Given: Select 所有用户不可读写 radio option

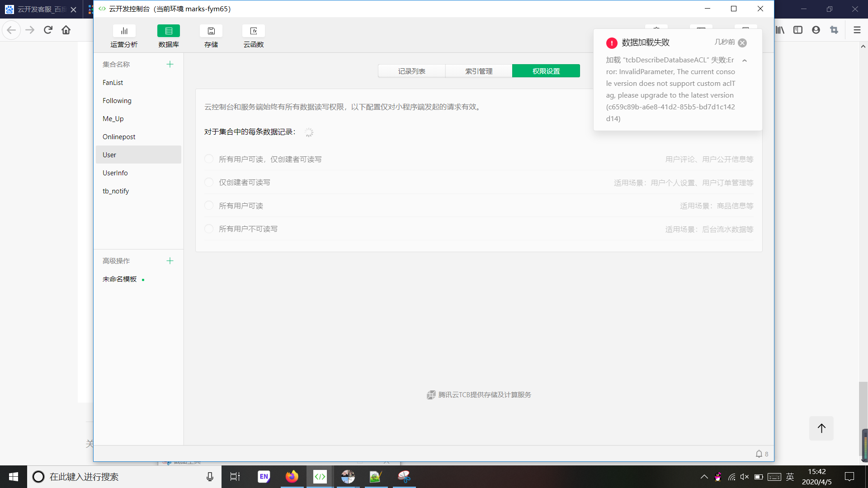Looking at the screenshot, I should coord(209,229).
